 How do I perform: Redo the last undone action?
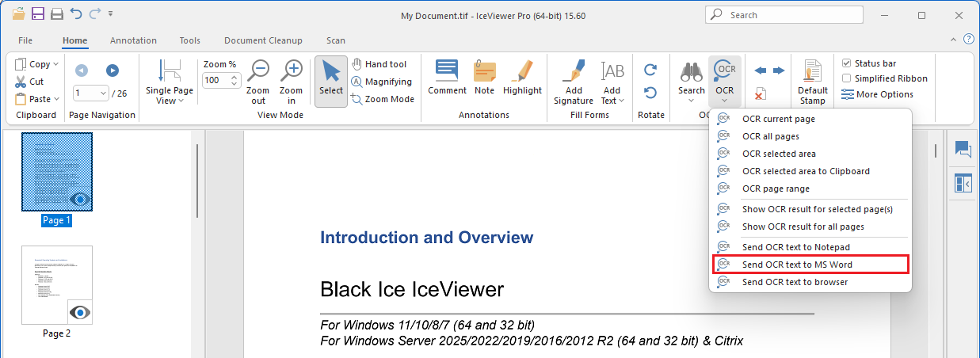pyautogui.click(x=95, y=14)
